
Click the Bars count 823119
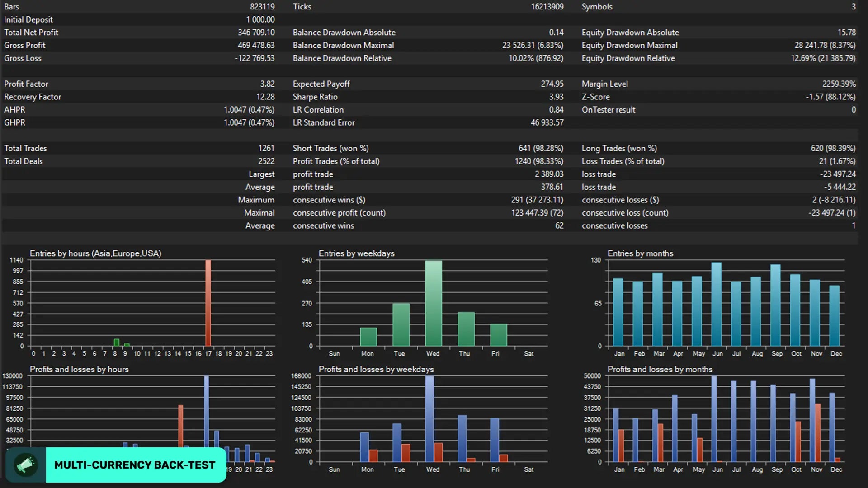[262, 7]
